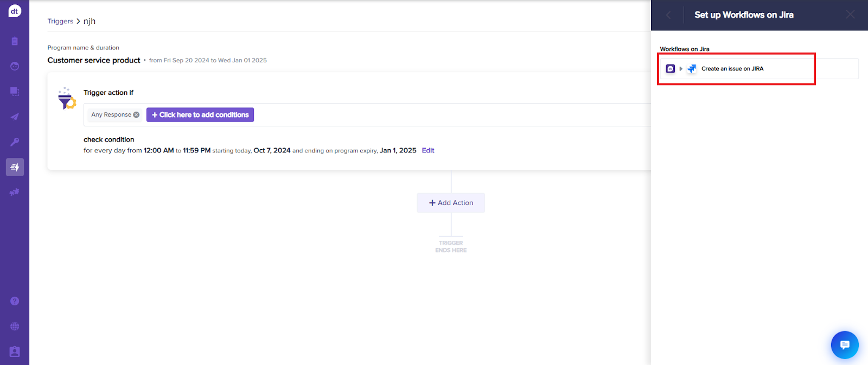Screen dimensions: 868x365
Task: Click 'Click here to add conditions' button
Action: tap(200, 115)
